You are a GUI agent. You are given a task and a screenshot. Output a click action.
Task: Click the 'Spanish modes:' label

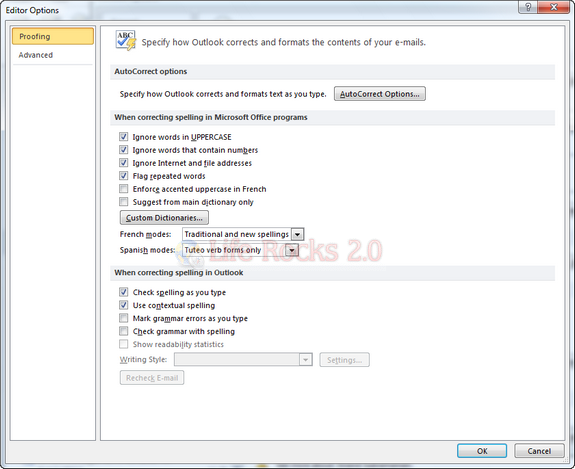[x=147, y=250]
